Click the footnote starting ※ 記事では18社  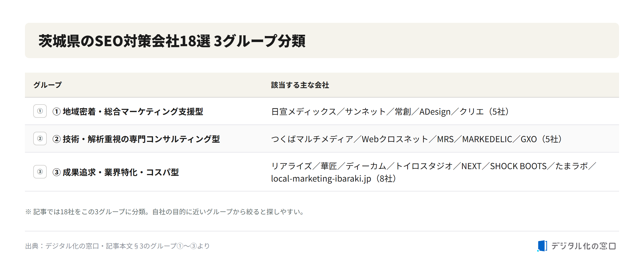point(165,212)
